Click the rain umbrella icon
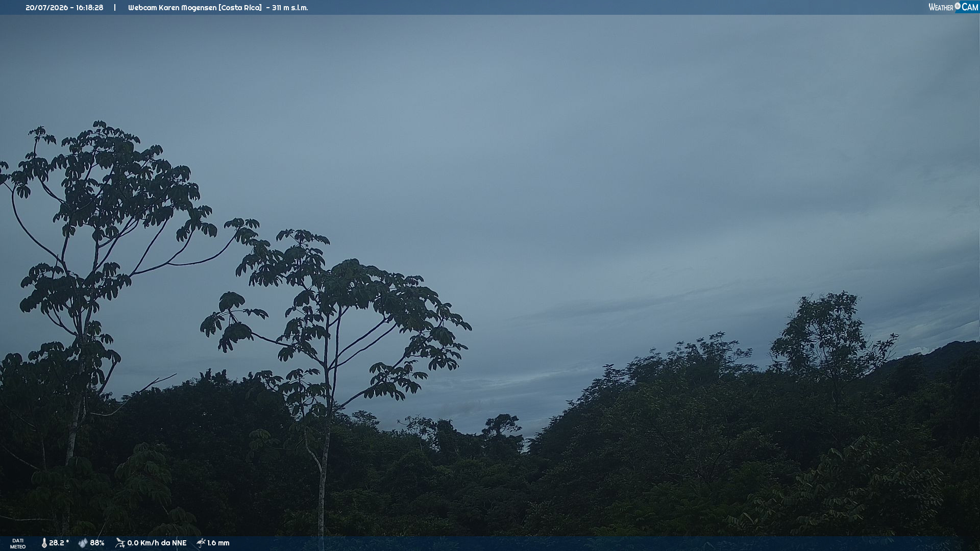Screen dimensions: 980x551 [x=201, y=543]
